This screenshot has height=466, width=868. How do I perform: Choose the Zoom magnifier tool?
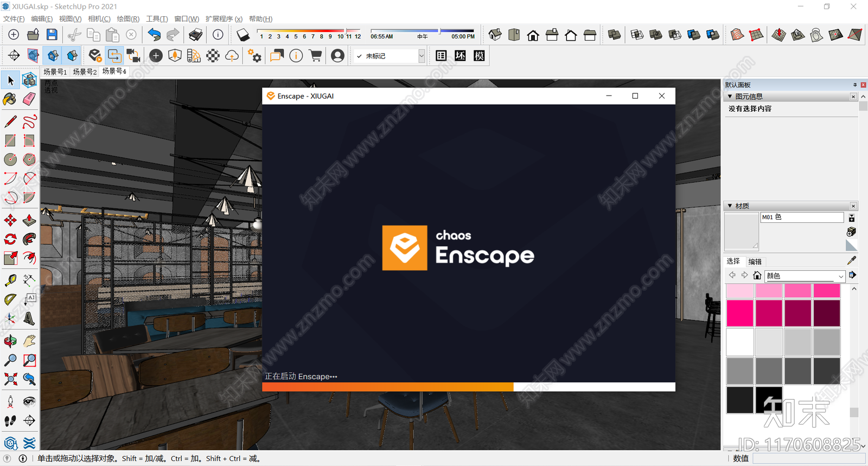[10, 360]
